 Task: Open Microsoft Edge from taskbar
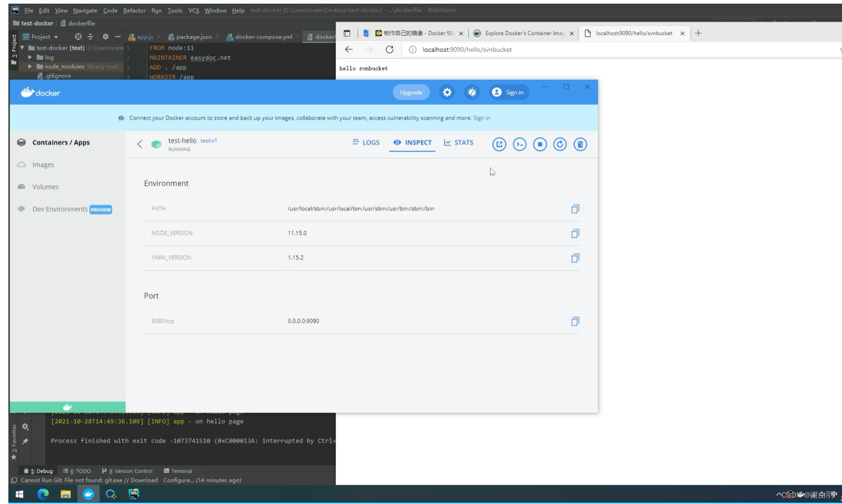point(43,494)
